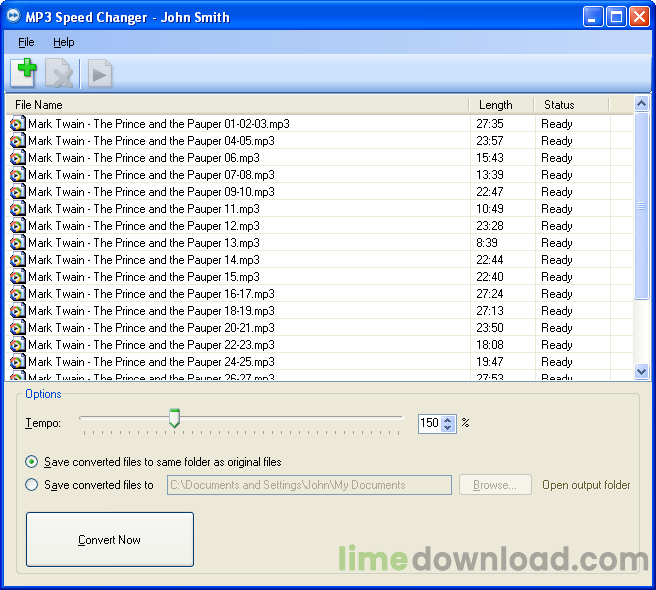Screen dimensions: 656x590
Task: Select save to same folder as originals
Action: point(31,462)
